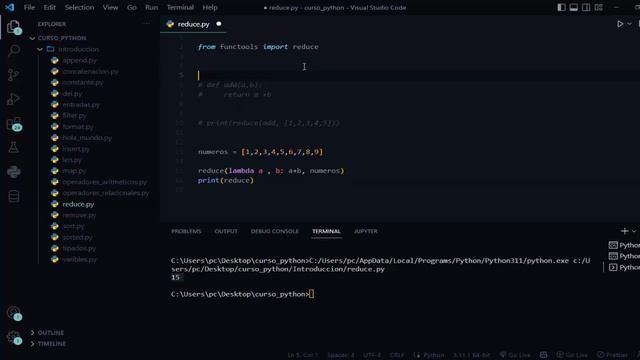Switch to the Jupyter panel tab

point(366,231)
